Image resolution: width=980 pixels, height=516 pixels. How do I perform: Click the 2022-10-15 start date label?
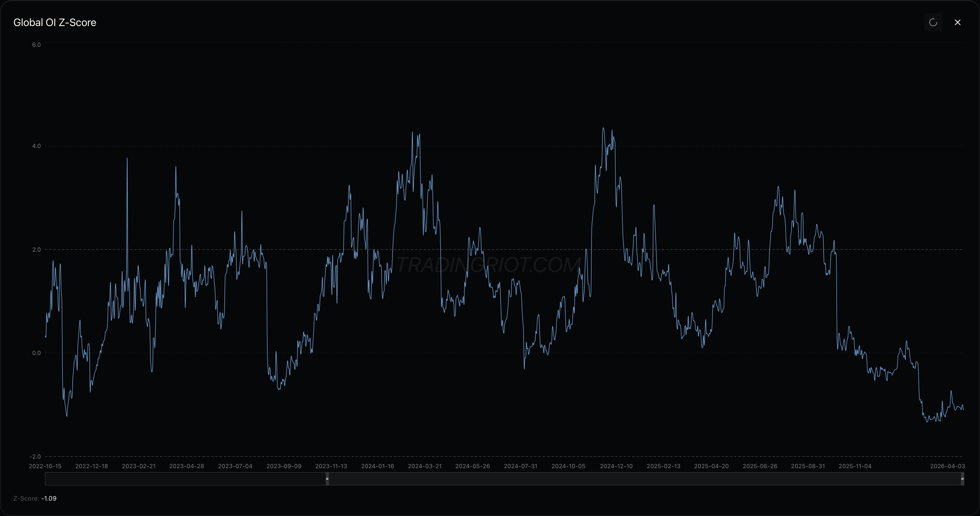click(x=45, y=466)
